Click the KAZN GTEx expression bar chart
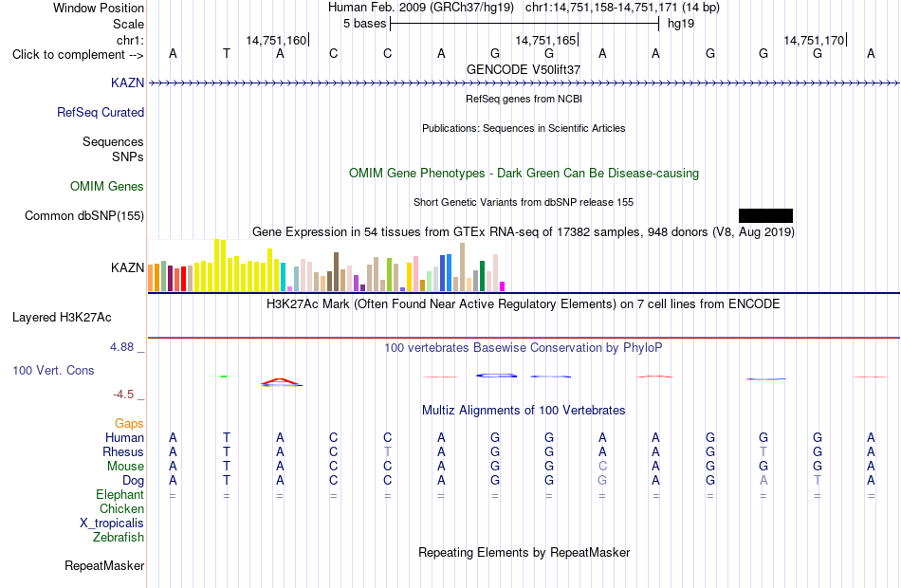The width and height of the screenshot is (901, 588). [326, 266]
